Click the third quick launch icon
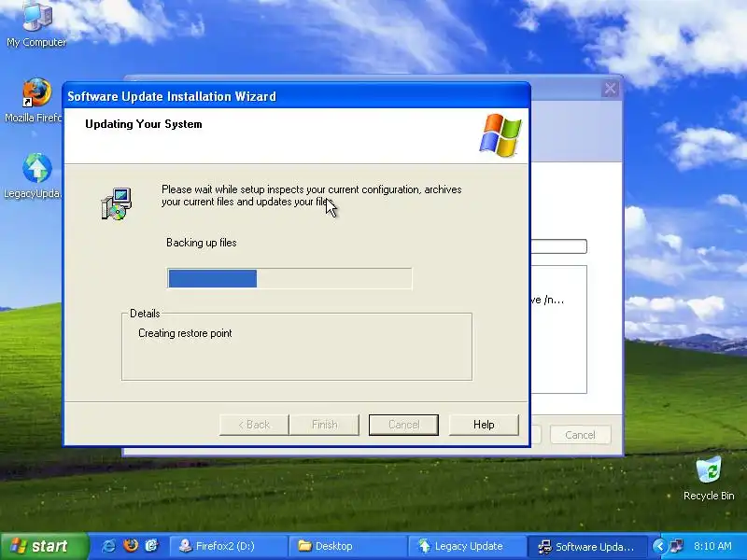 point(151,546)
